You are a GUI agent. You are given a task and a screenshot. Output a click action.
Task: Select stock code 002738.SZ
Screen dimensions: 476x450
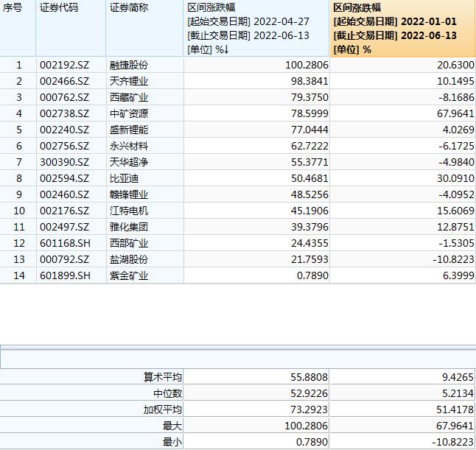(x=64, y=113)
